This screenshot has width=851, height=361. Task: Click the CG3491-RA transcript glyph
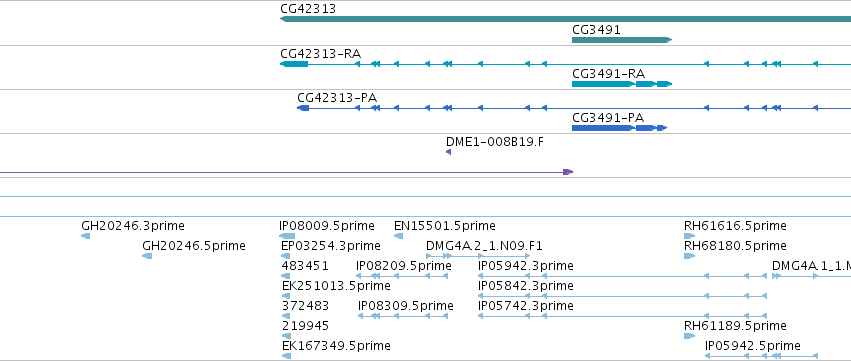tap(622, 84)
